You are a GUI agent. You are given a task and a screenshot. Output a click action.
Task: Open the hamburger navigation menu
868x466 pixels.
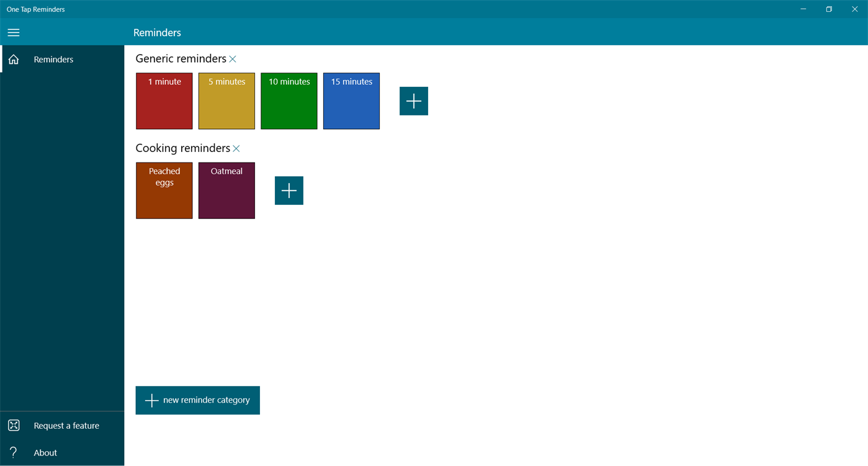(x=13, y=32)
